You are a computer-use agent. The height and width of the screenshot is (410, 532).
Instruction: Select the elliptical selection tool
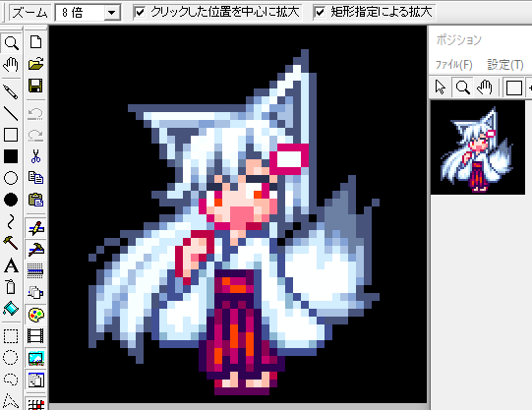point(11,358)
